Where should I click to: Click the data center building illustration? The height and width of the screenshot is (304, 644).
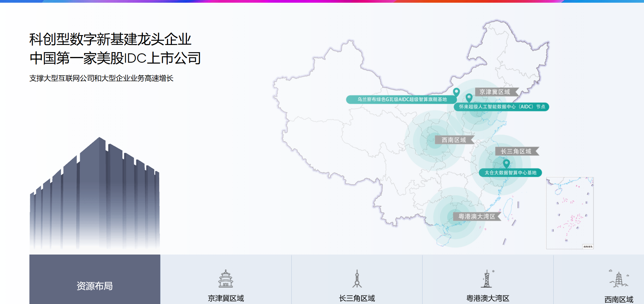click(x=95, y=193)
